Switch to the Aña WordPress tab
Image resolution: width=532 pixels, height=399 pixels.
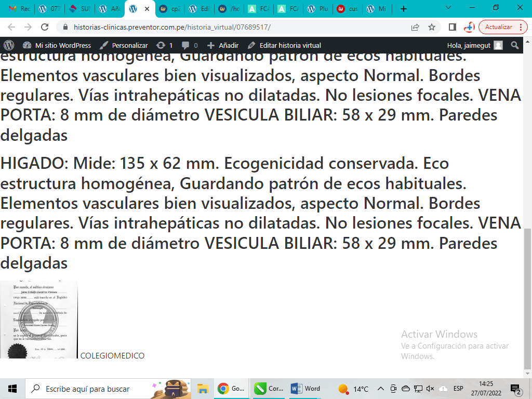point(109,9)
